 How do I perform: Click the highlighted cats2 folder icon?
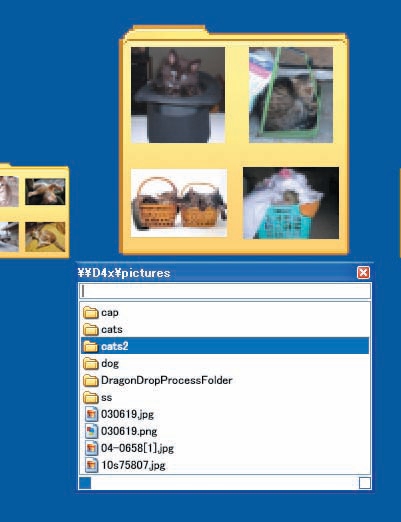90,347
